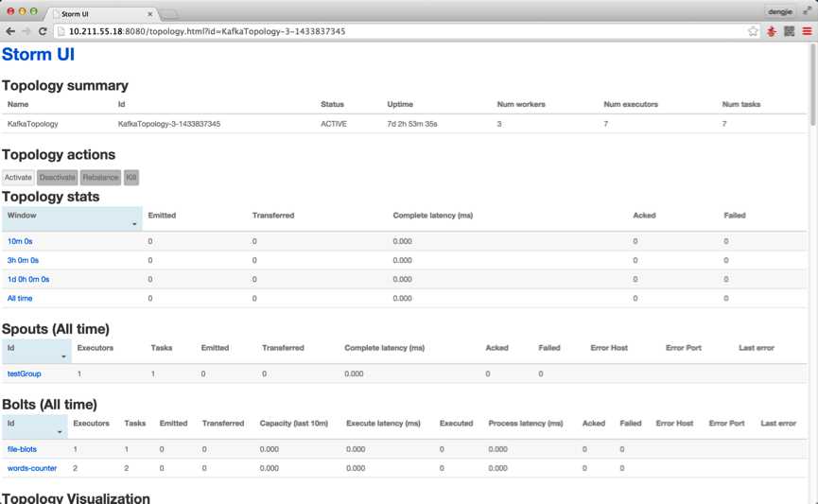This screenshot has height=504, width=818.
Task: Click the page vertical scrollbar
Action: (x=812, y=83)
